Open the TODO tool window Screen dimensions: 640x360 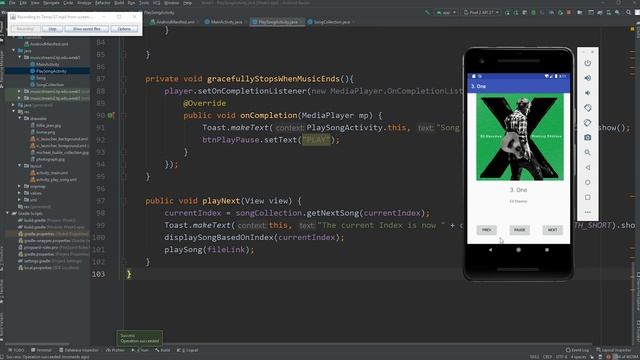pos(16,350)
